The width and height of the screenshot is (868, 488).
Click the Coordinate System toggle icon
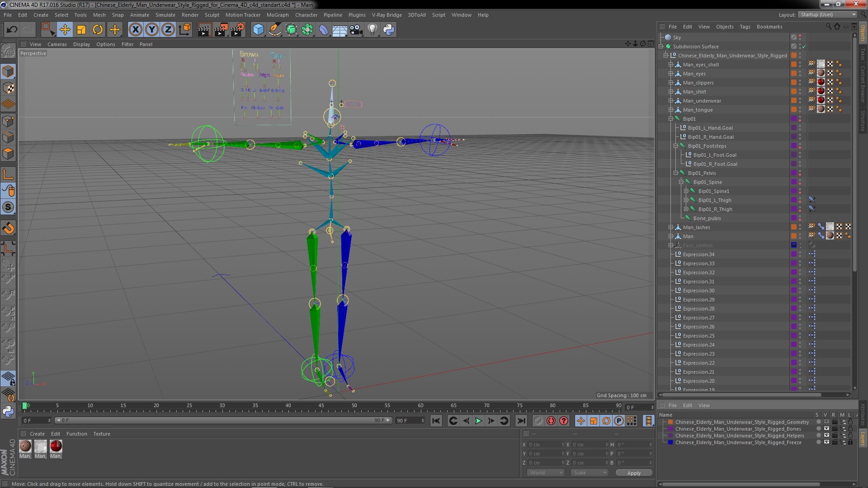[185, 30]
